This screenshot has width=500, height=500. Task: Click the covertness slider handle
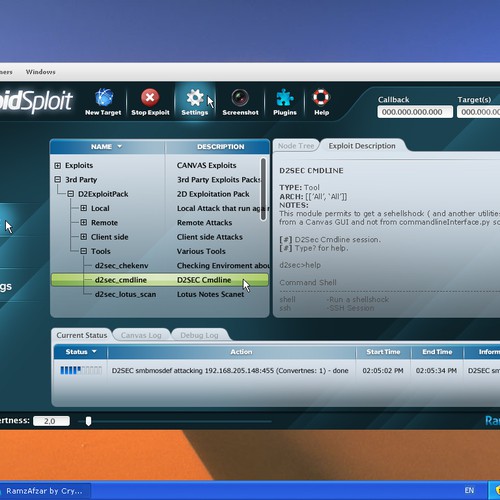[x=88, y=421]
